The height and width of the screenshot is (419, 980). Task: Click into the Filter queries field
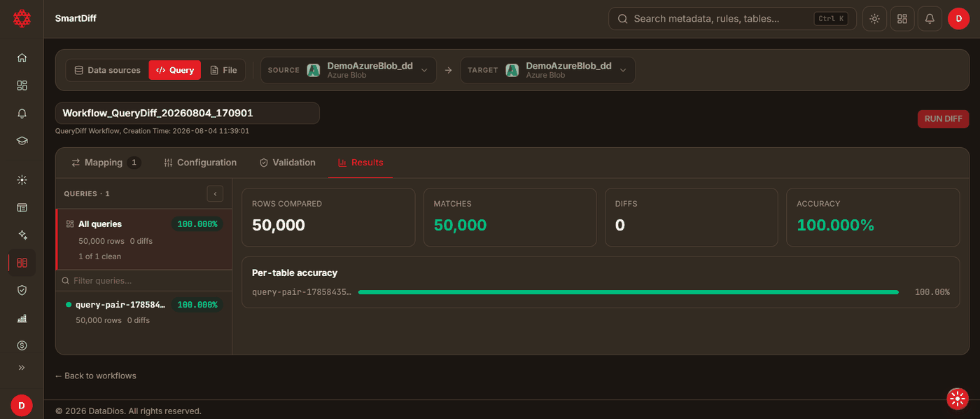tap(143, 281)
